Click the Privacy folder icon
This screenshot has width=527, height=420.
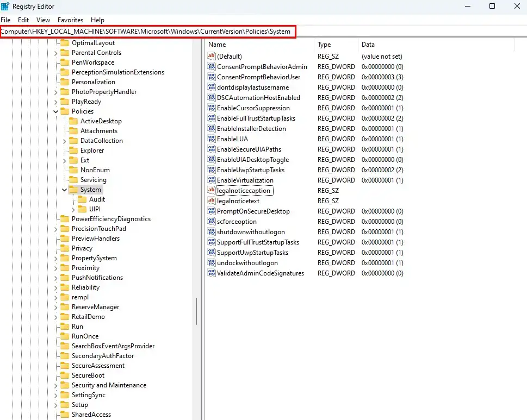click(x=65, y=248)
